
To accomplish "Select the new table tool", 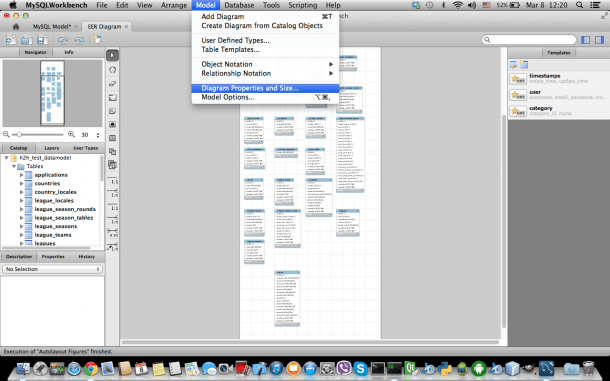I will pyautogui.click(x=112, y=138).
